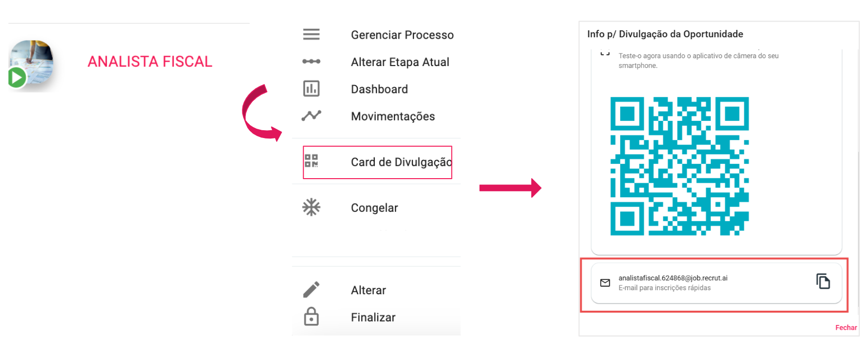Click the Alterar Etapa Atual steps icon
The image size is (868, 347).
(311, 62)
